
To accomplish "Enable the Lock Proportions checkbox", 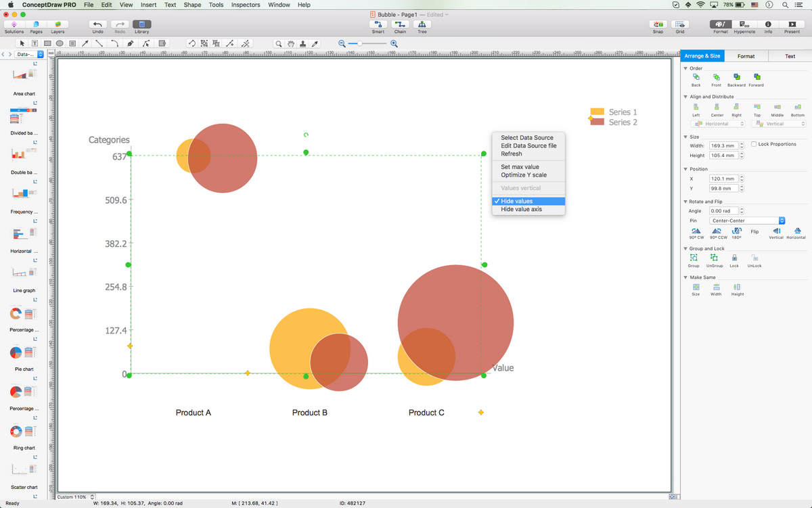I will [x=754, y=145].
